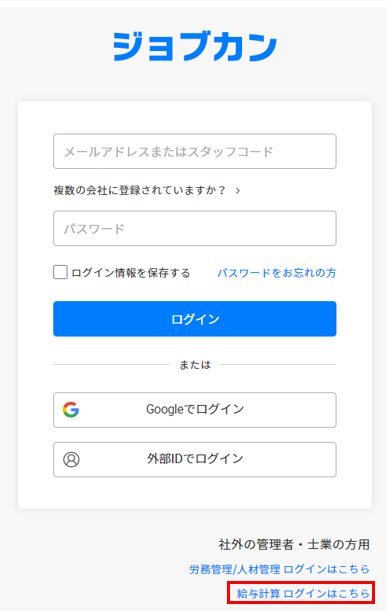Click the 社外の管理者・士業の方用 heading
Image resolution: width=387 pixels, height=615 pixels.
(294, 544)
